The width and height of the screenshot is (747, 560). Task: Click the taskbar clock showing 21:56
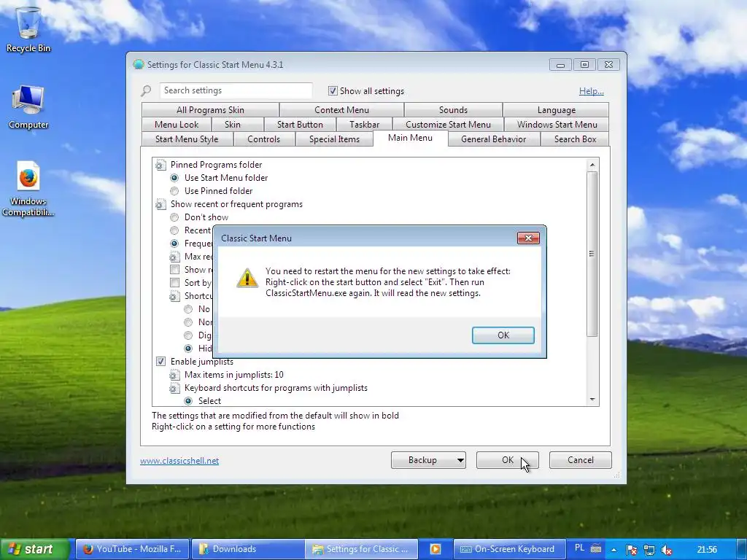pos(707,550)
